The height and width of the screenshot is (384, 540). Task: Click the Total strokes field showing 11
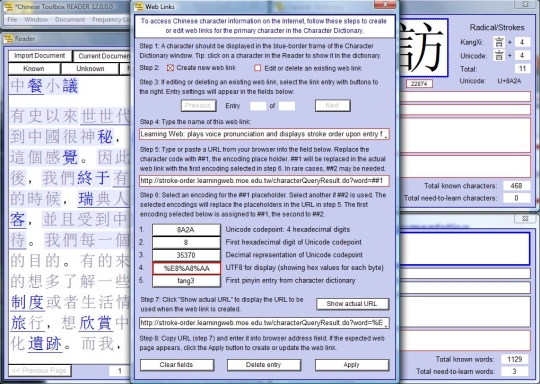coord(522,69)
